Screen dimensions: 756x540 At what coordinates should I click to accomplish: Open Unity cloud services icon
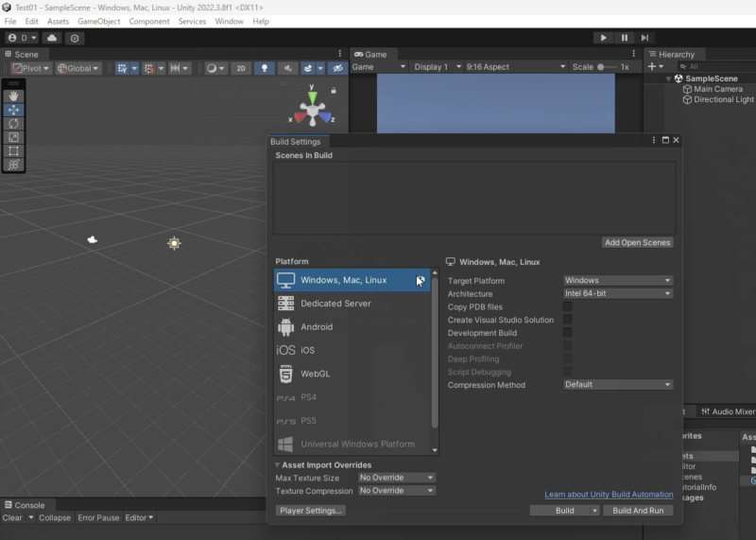click(51, 38)
